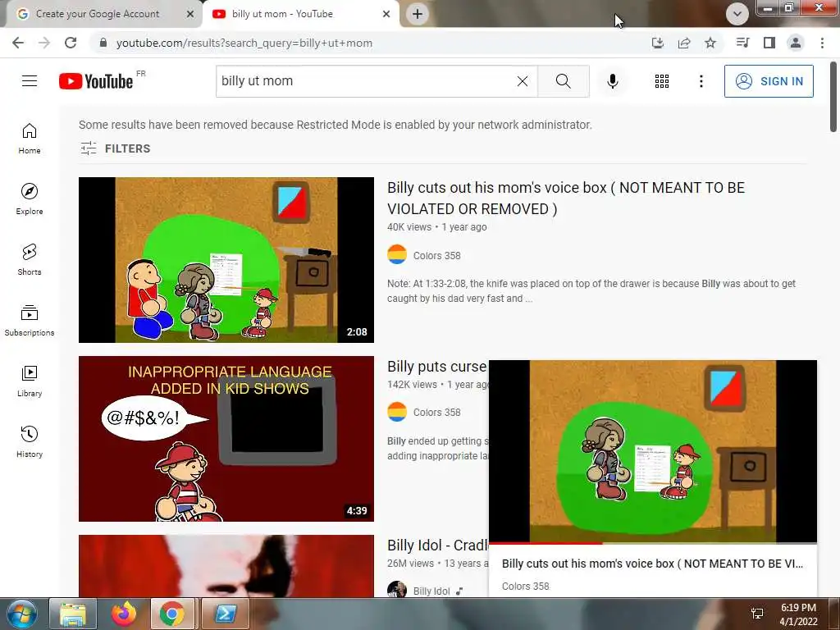
Task: Open Explore in the sidebar
Action: tap(30, 199)
